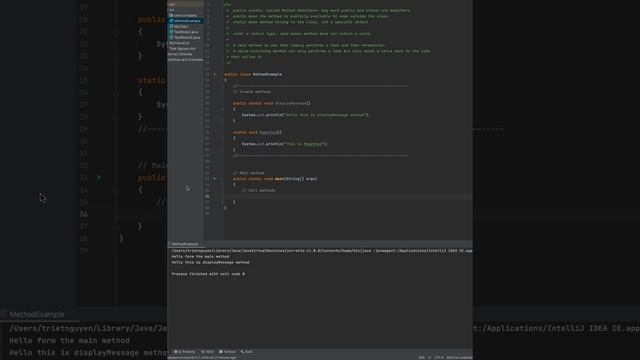Open the TODO tool window
640x360 pixels.
208,352
